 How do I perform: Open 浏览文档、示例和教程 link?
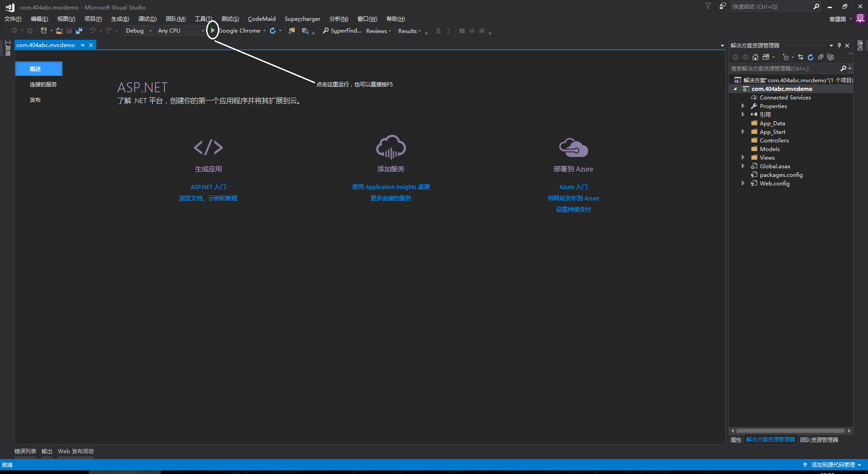pyautogui.click(x=208, y=198)
